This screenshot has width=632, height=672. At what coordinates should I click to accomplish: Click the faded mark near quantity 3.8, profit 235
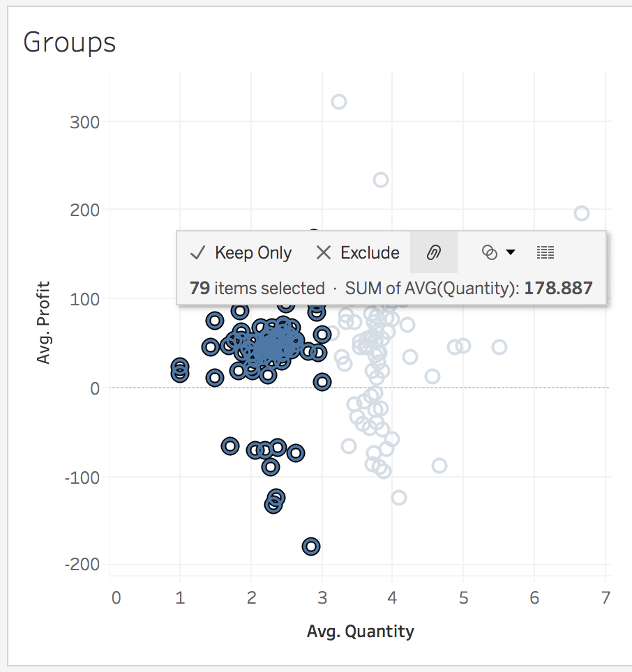click(380, 180)
